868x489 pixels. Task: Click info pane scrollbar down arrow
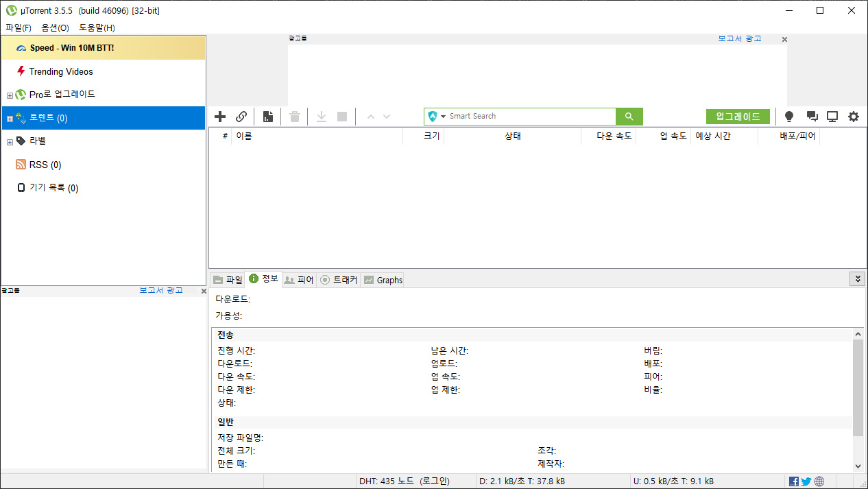click(x=858, y=466)
